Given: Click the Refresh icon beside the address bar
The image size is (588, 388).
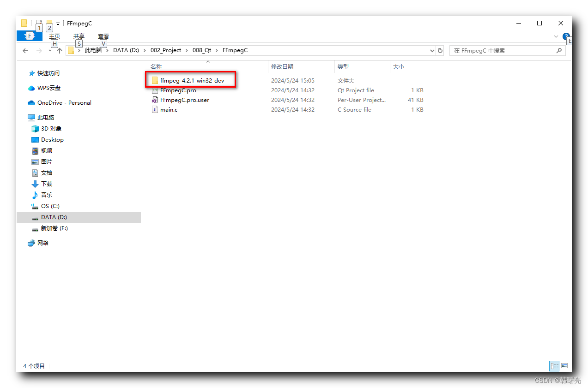Looking at the screenshot, I should click(440, 50).
